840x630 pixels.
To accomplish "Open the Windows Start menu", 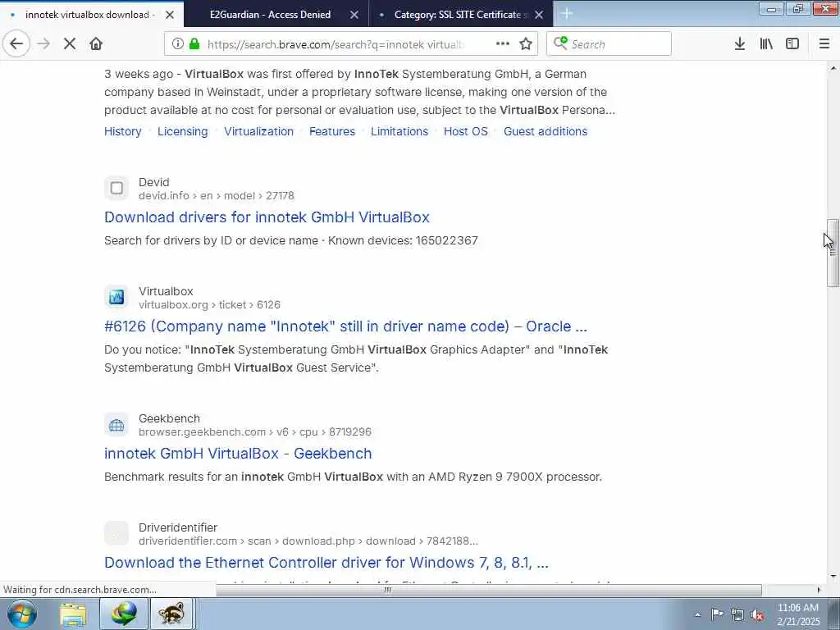I will click(x=21, y=614).
